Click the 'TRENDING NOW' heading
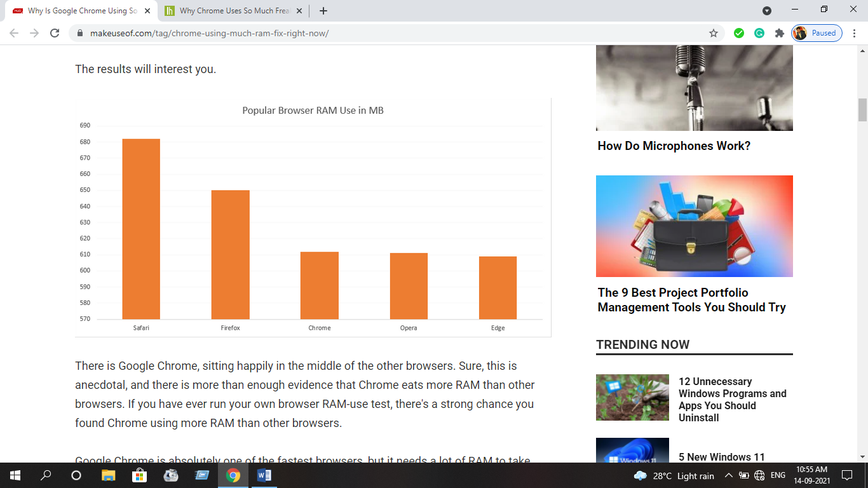 642,344
